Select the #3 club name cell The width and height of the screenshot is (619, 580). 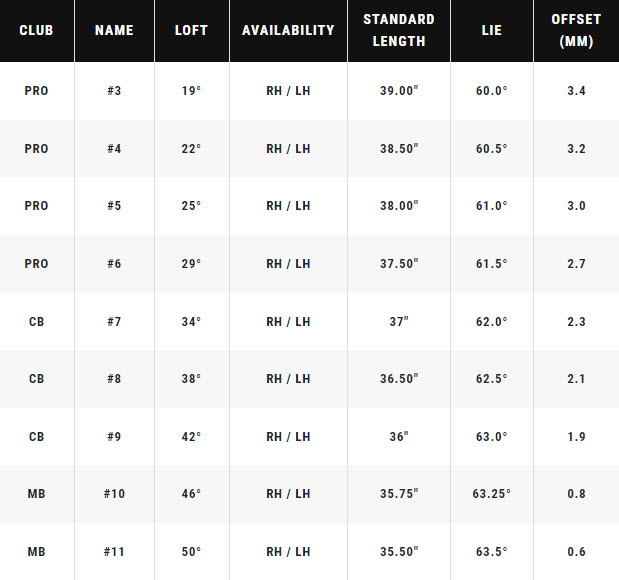(x=114, y=91)
